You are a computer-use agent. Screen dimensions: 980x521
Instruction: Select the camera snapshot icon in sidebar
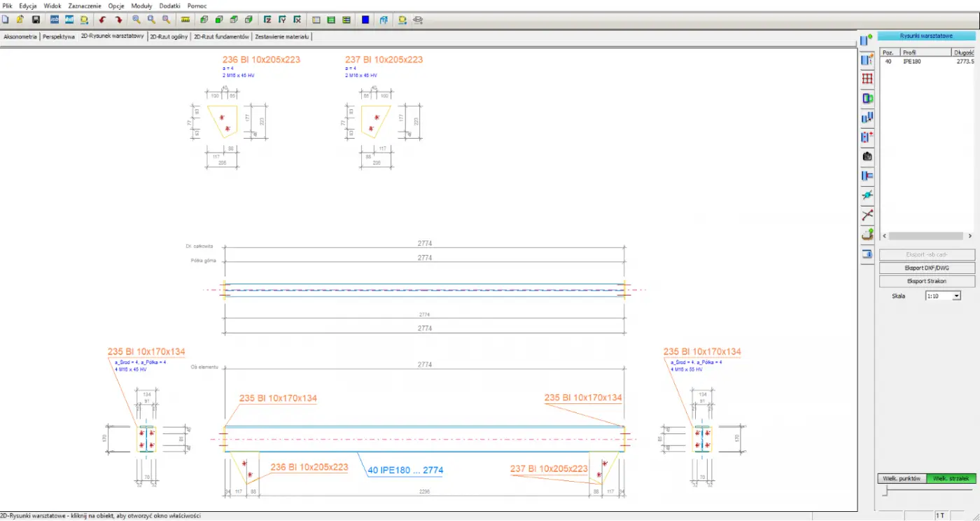(867, 156)
